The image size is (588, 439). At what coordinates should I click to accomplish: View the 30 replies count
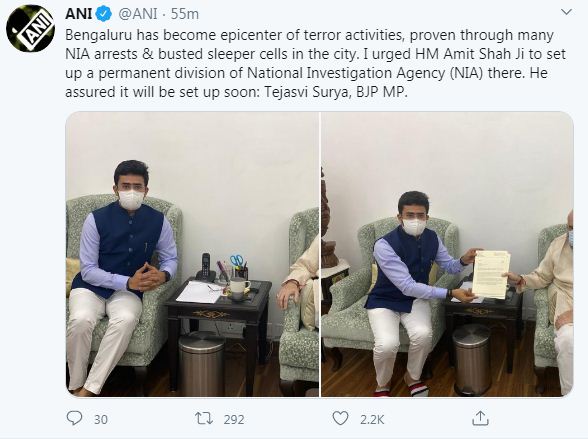[x=100, y=420]
